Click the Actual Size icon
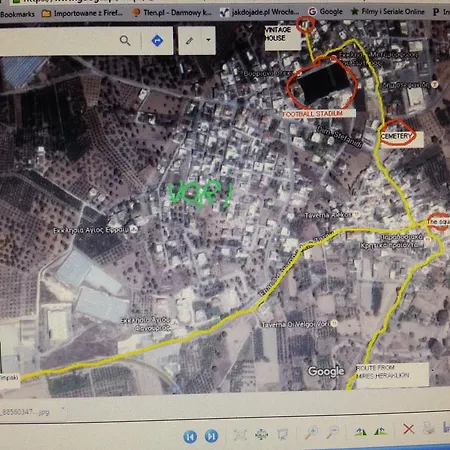Image resolution: width=450 pixels, height=450 pixels. click(261, 434)
